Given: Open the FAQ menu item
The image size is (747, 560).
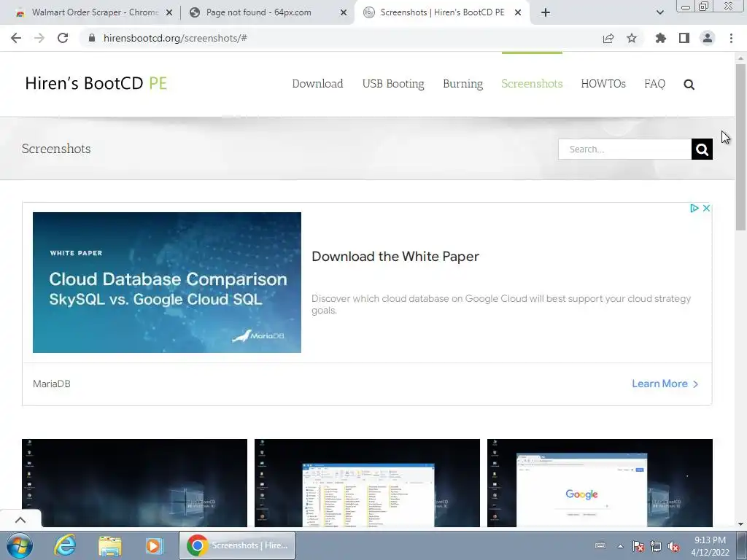Looking at the screenshot, I should tap(654, 84).
